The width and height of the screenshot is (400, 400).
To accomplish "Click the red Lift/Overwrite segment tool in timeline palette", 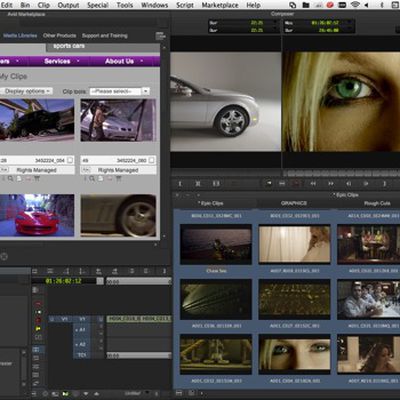I will coord(38,320).
